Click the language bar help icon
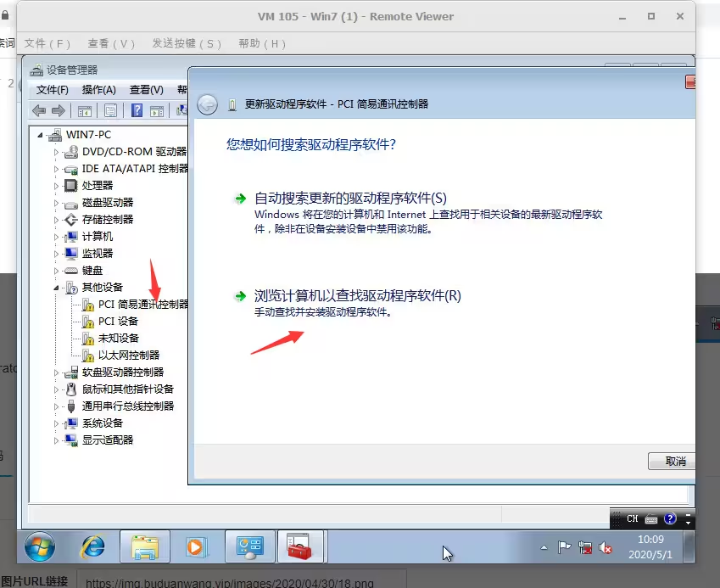Screen dimensions: 720x588 (x=670, y=518)
